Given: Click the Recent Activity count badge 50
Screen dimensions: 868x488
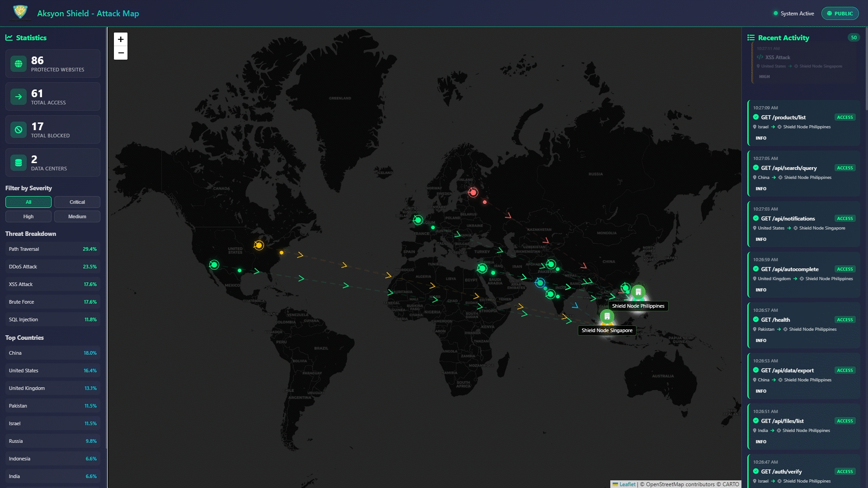Looking at the screenshot, I should tap(854, 38).
